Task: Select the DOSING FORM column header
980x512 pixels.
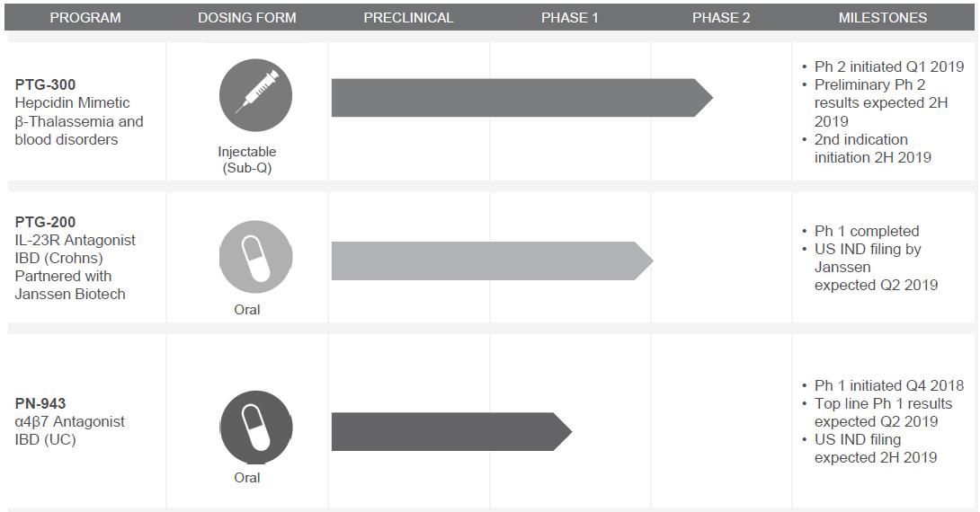Action: [x=247, y=18]
